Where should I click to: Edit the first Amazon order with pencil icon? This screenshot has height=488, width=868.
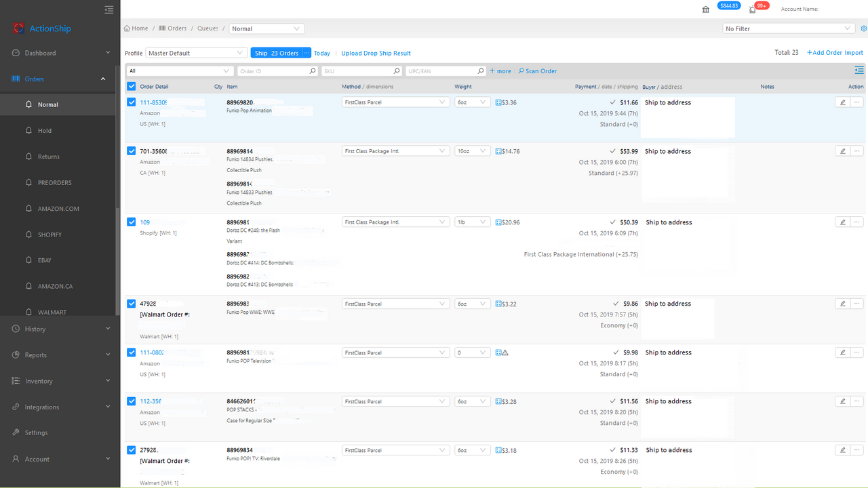pyautogui.click(x=842, y=102)
